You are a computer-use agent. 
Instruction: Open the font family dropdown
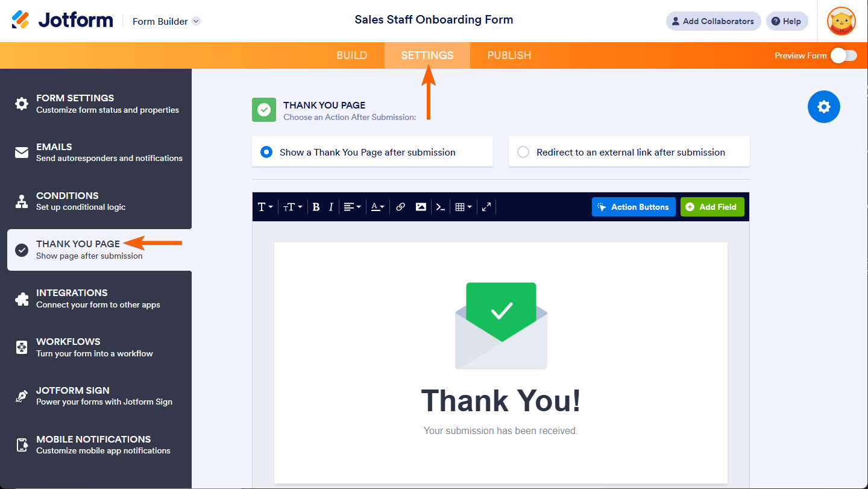coord(265,207)
